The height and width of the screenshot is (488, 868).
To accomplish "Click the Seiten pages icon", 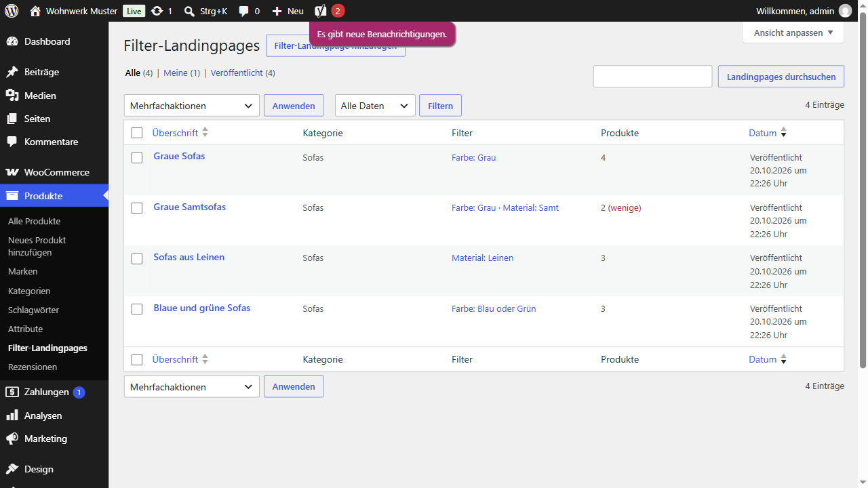I will pyautogui.click(x=12, y=119).
